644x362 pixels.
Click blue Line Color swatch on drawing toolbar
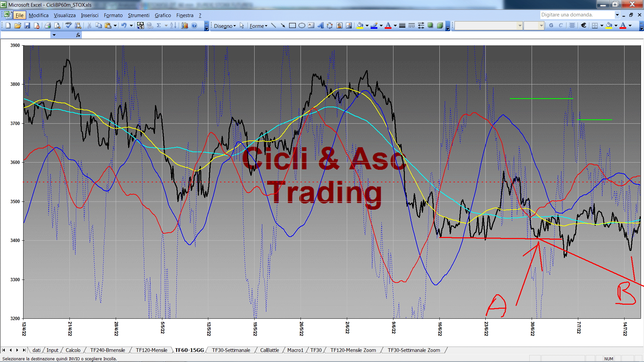(374, 25)
